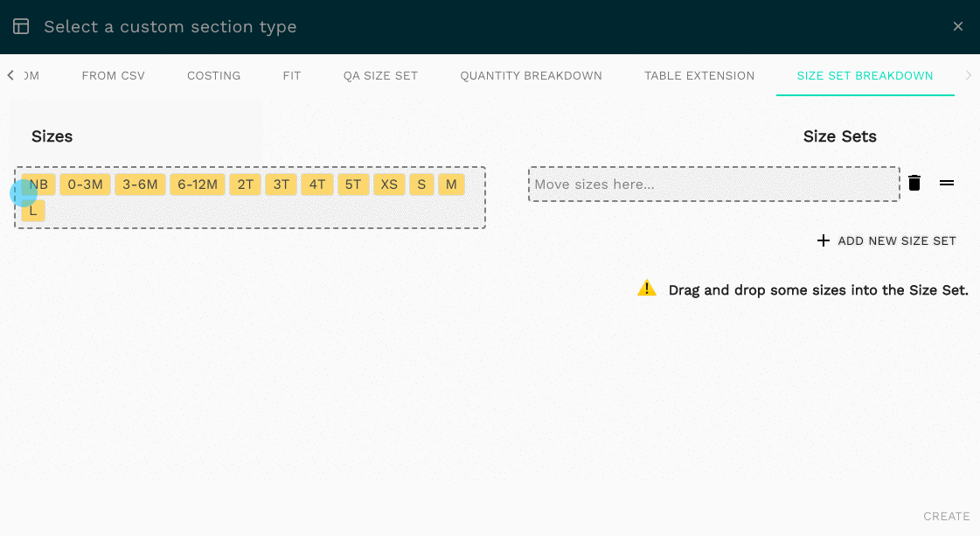This screenshot has height=536, width=980.
Task: Click the XS size chip
Action: [389, 184]
